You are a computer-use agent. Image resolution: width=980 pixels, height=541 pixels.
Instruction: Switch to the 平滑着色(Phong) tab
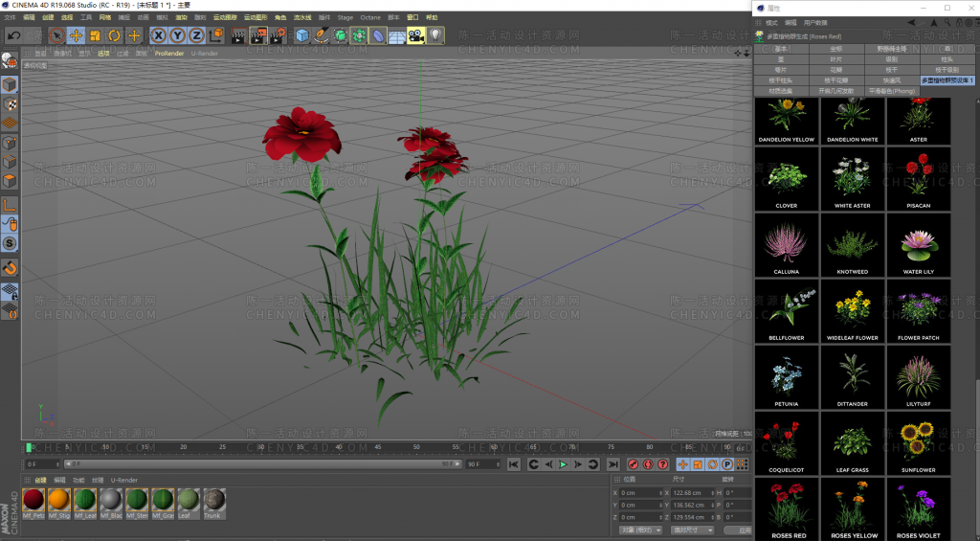pos(892,91)
